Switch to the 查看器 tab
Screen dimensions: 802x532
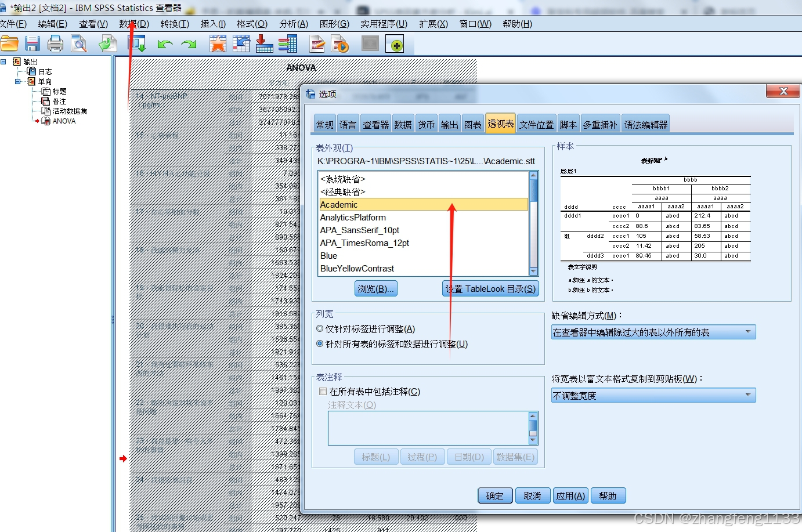point(375,124)
